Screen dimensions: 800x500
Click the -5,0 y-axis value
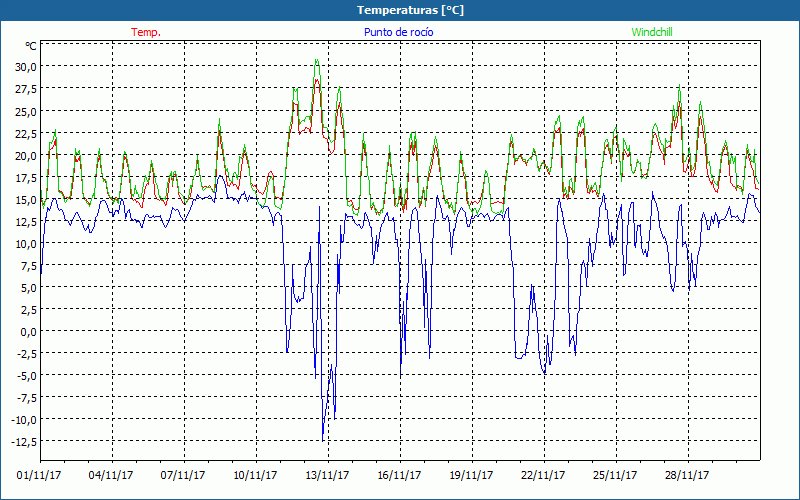28,376
